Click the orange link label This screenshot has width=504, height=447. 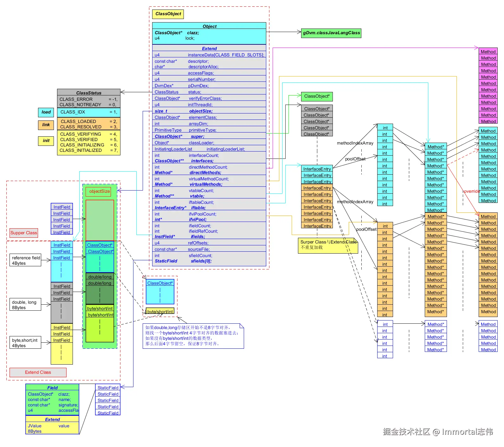[46, 125]
